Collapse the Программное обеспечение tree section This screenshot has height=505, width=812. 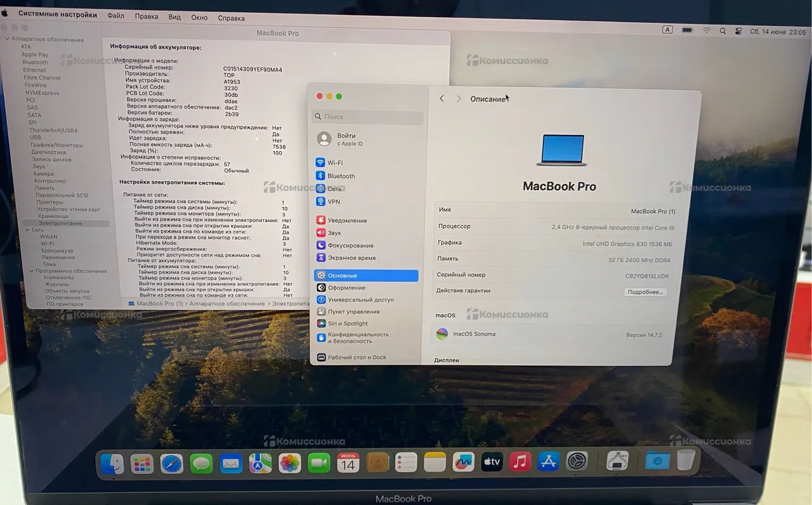(x=30, y=271)
